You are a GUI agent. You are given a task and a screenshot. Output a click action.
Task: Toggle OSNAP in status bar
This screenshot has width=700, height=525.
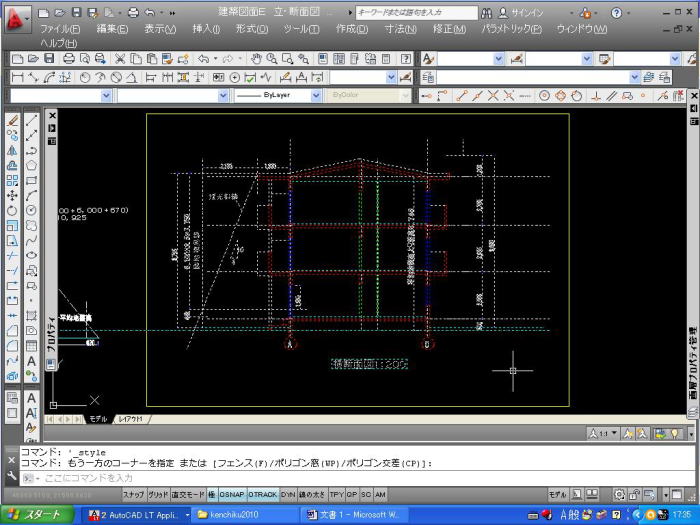click(232, 495)
